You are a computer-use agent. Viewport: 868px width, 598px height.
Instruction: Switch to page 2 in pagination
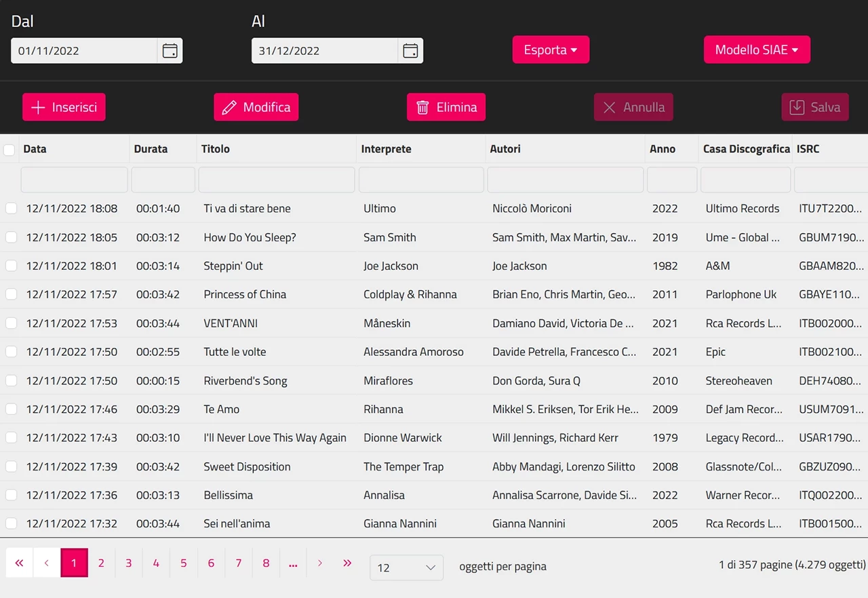pos(101,563)
